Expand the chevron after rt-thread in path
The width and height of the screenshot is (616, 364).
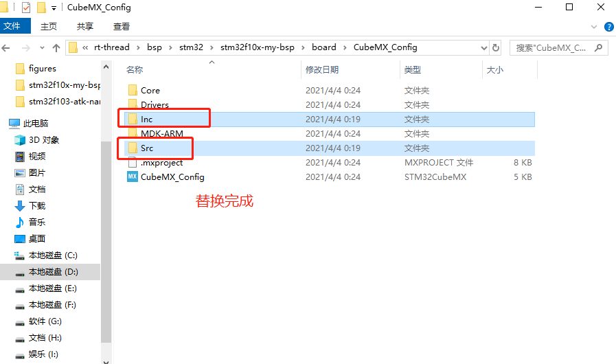(x=138, y=47)
